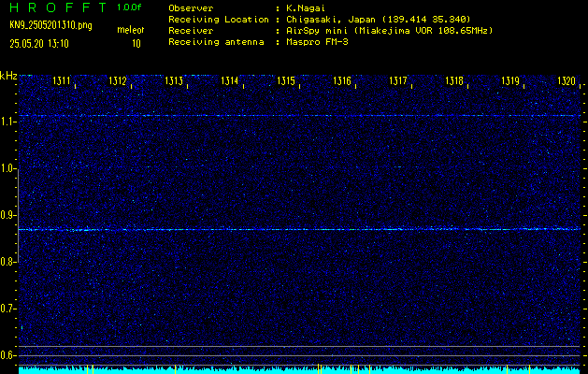Select the Maspro FM-3 antenna text
The width and height of the screenshot is (588, 374).
[x=317, y=42]
